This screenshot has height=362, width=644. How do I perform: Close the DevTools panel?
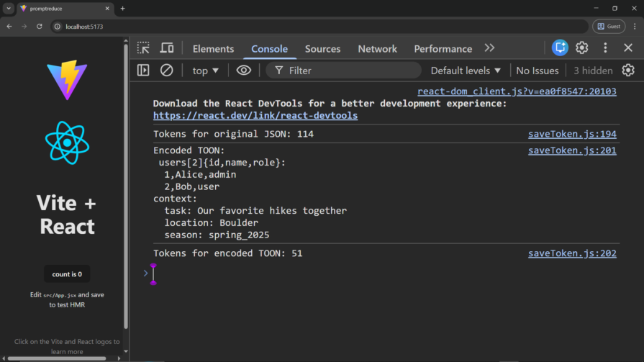628,48
